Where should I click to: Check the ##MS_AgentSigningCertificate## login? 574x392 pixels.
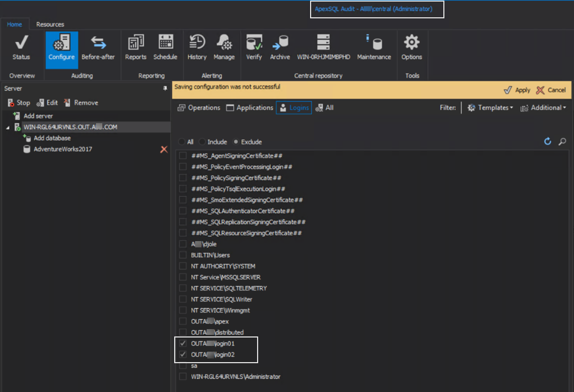click(183, 156)
